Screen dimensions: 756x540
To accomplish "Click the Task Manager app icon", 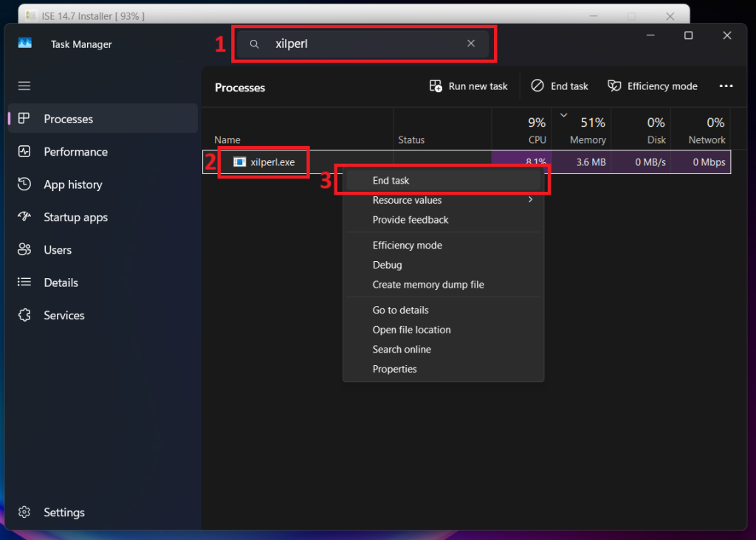I will (25, 44).
